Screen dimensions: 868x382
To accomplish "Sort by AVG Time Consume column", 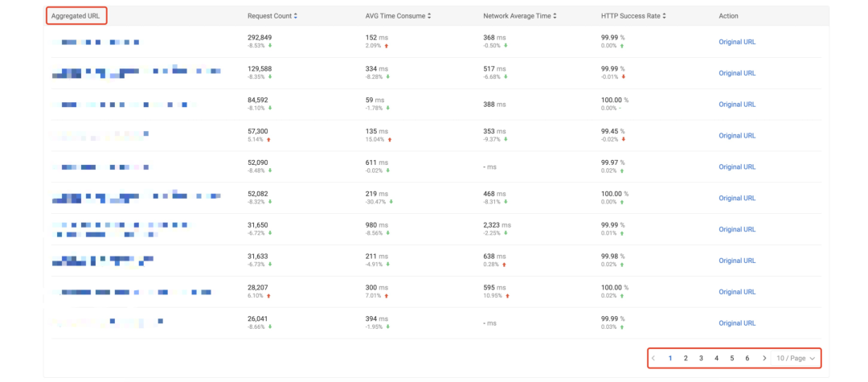I will (x=430, y=16).
